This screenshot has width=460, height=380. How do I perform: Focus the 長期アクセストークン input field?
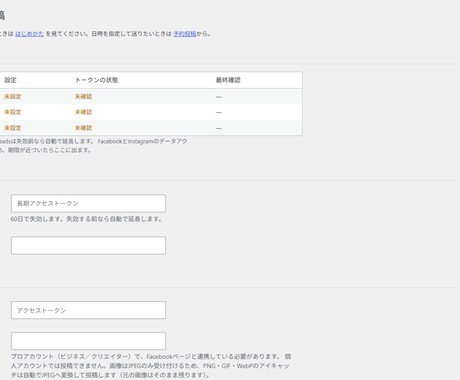[88, 203]
